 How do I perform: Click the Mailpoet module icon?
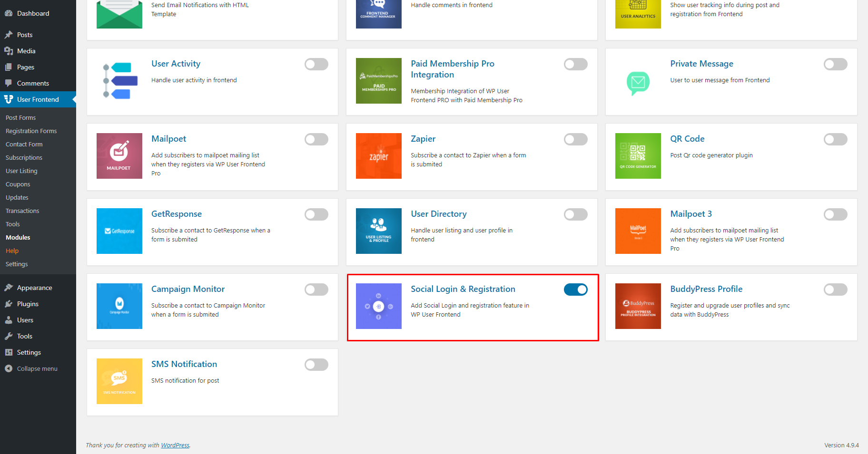click(x=119, y=156)
